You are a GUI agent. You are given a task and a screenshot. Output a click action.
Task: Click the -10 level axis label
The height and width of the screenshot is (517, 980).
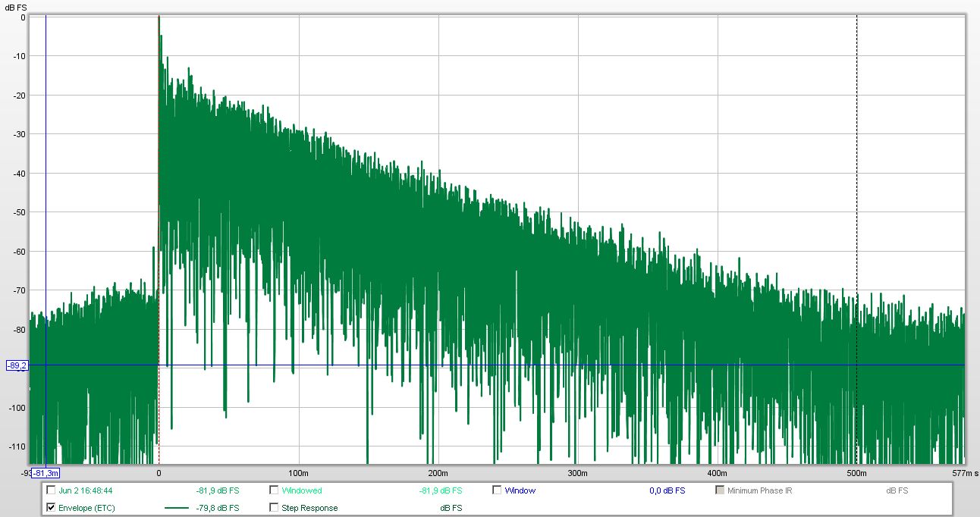pyautogui.click(x=20, y=56)
